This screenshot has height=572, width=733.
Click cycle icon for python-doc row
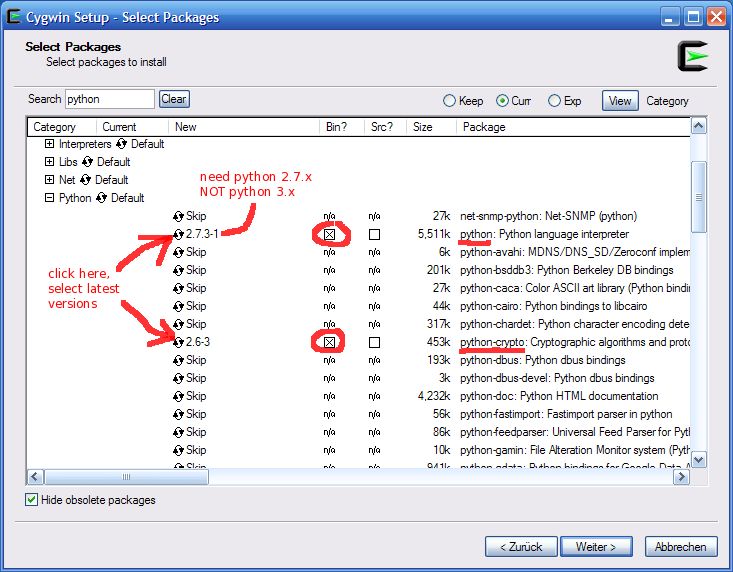coord(178,396)
